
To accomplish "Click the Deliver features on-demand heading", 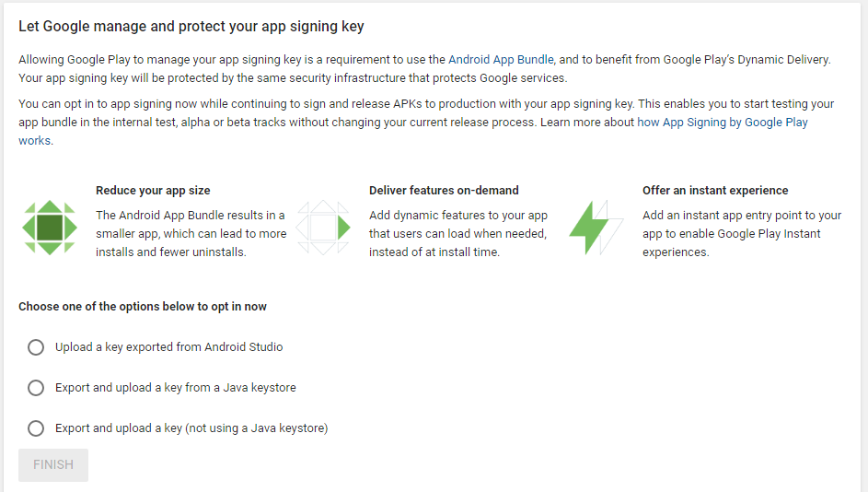I will coord(444,191).
